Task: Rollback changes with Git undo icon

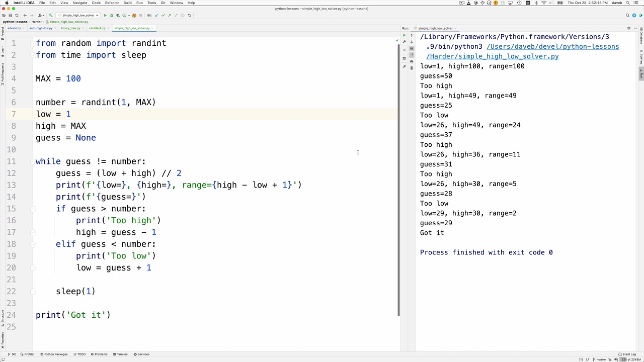Action: 189,16
